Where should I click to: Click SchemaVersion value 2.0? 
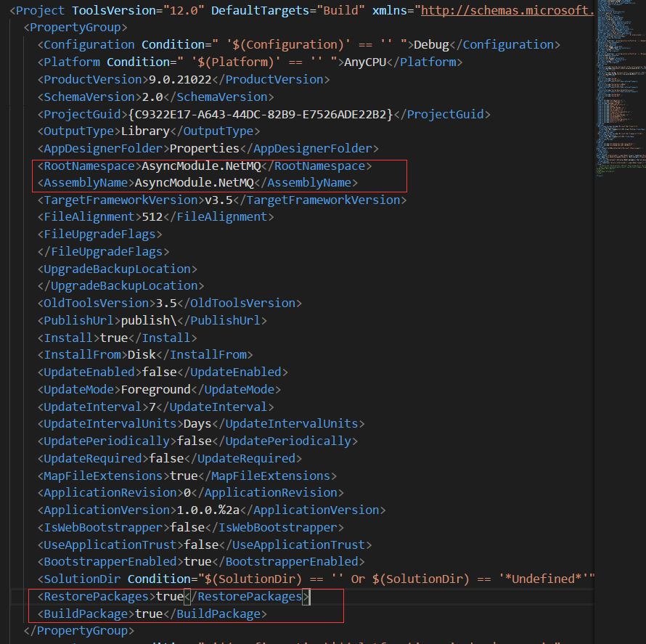coord(152,97)
